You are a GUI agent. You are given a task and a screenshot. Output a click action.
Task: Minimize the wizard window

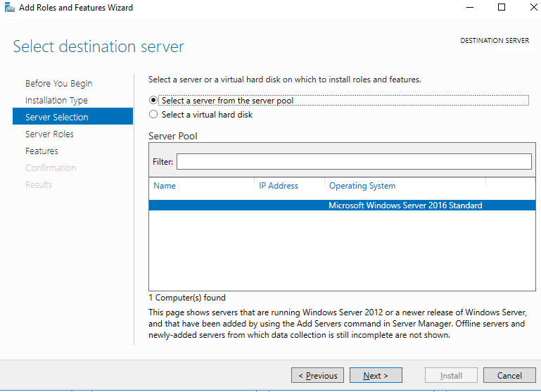[470, 7]
